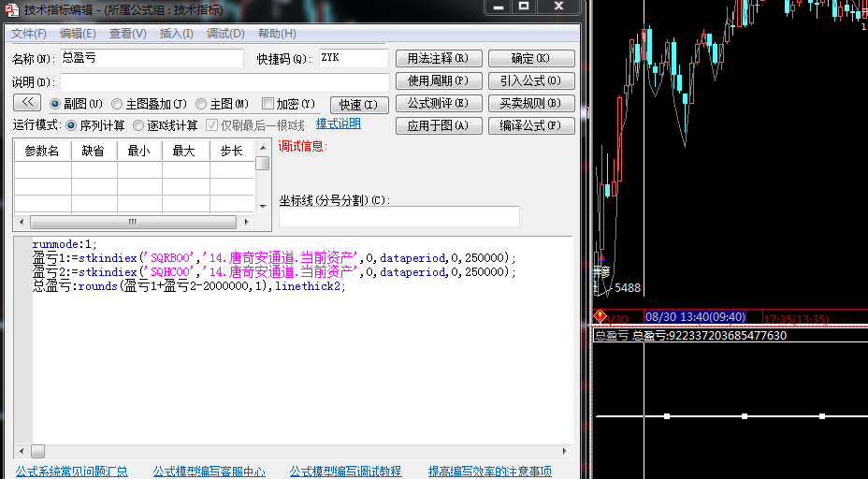The image size is (868, 479).
Task: Select the 副图(U) radio button
Action: point(55,104)
